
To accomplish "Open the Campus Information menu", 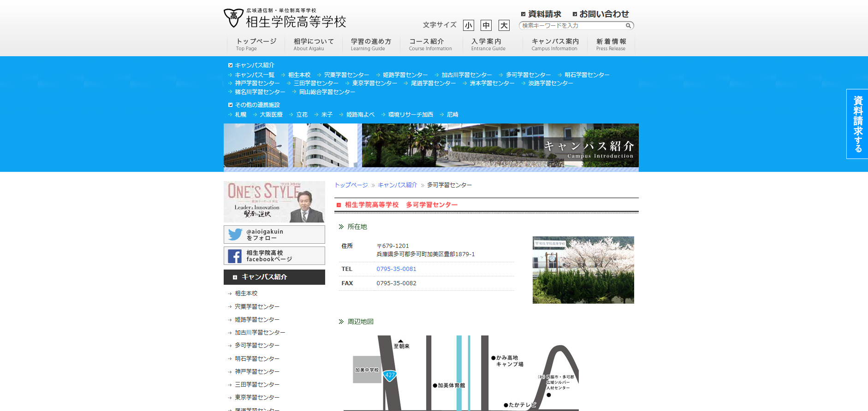I will [x=554, y=44].
